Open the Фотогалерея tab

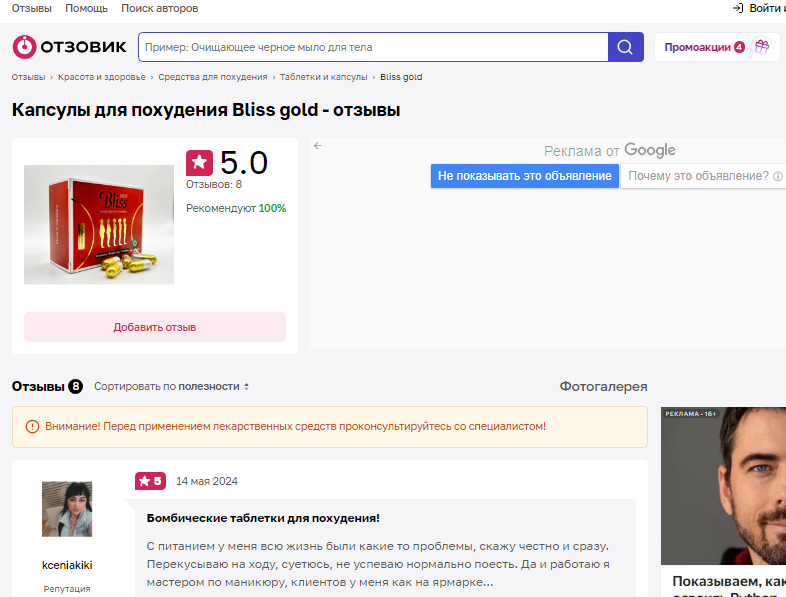click(604, 386)
